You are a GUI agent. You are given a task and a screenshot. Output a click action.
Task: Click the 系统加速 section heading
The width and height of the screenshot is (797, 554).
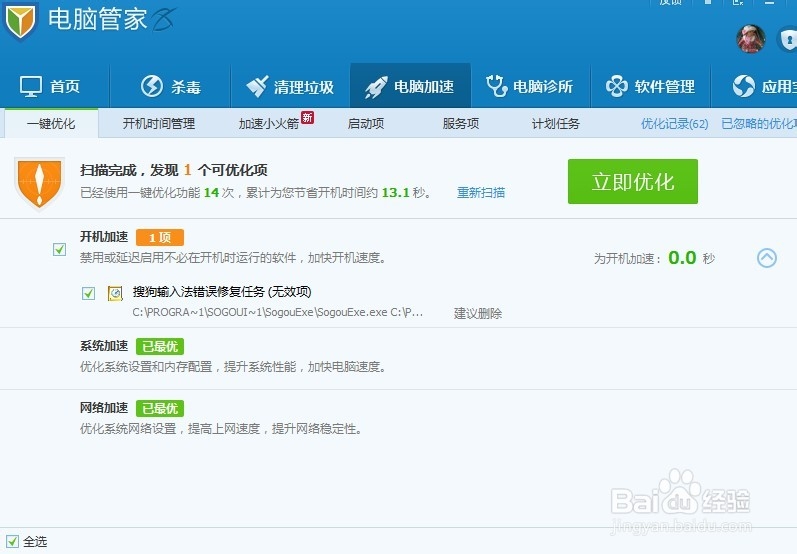tap(104, 346)
